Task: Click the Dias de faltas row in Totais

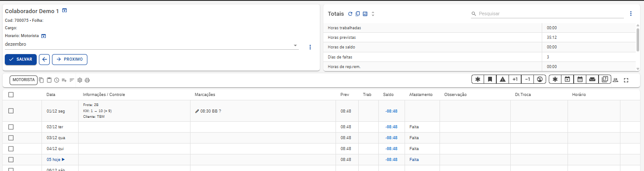Action: (x=479, y=57)
